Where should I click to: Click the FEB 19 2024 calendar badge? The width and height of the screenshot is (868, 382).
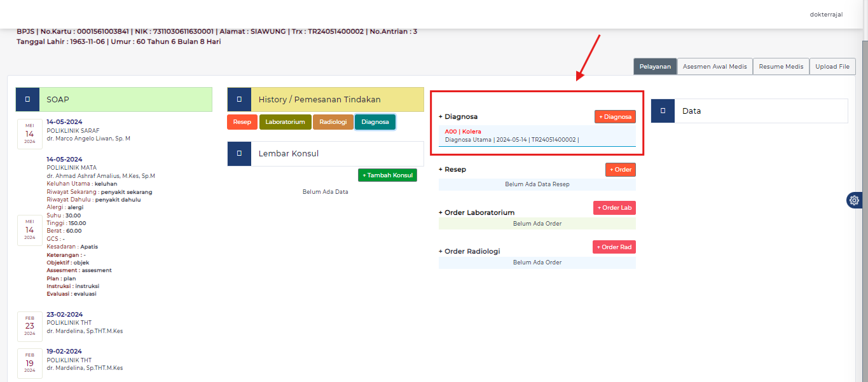tap(30, 362)
